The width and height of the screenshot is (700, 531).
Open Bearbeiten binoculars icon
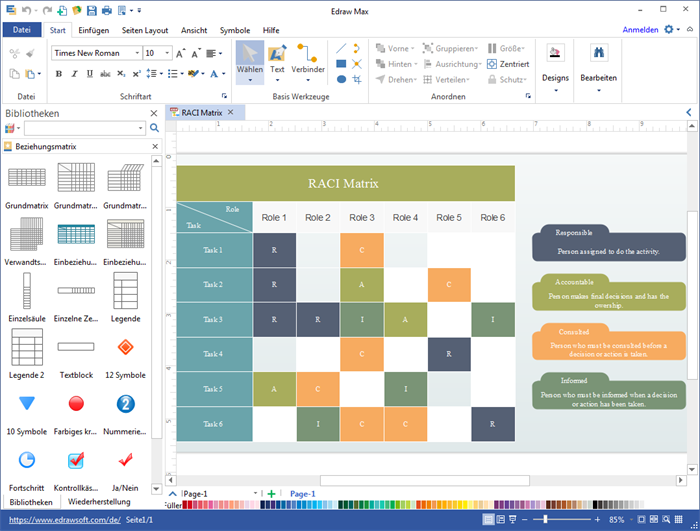[x=599, y=53]
